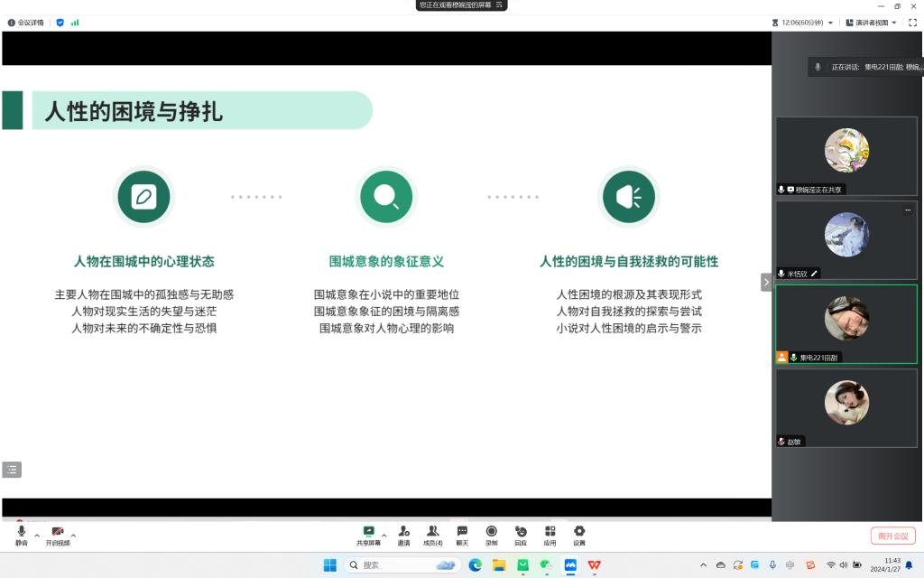Mute microphone with the 静音 button
924x578 pixels.
pos(22,535)
